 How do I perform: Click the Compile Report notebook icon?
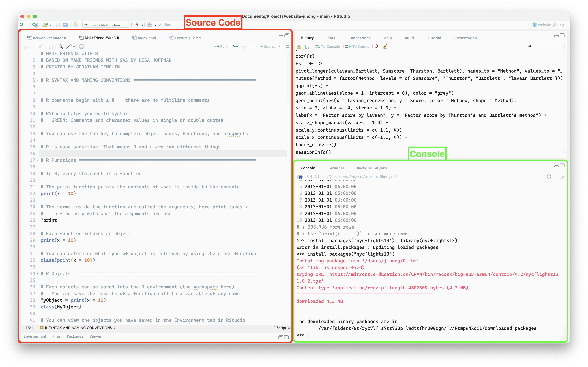click(x=82, y=46)
